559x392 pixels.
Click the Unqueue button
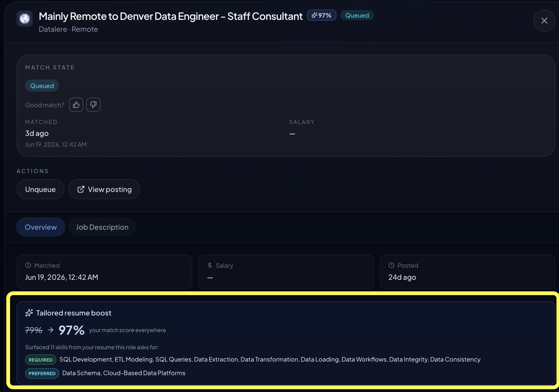pyautogui.click(x=41, y=189)
